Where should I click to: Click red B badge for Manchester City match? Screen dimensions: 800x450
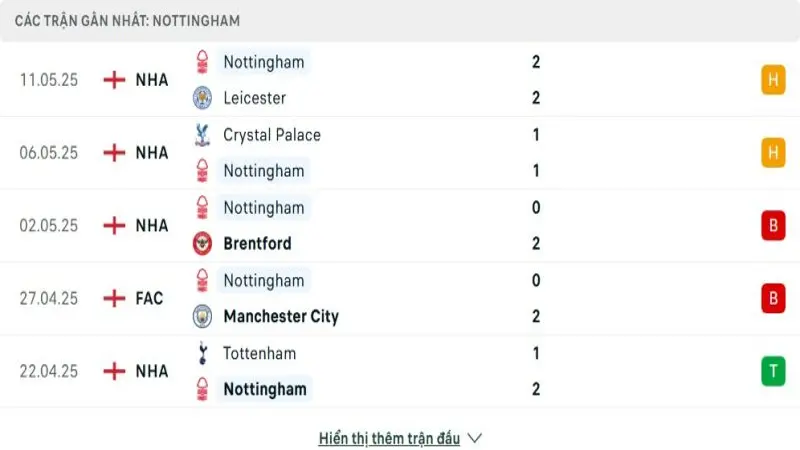[x=772, y=298]
